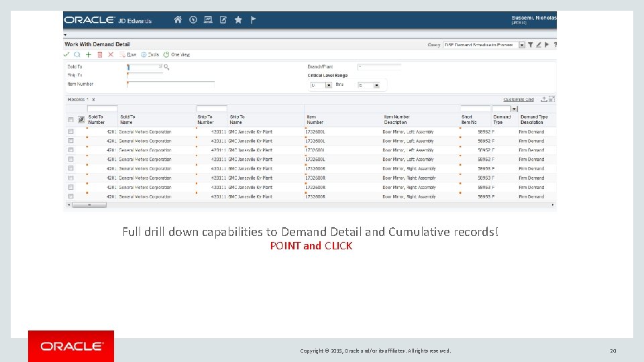Click the red trash Delete icon
This screenshot has width=644, height=362.
99,54
